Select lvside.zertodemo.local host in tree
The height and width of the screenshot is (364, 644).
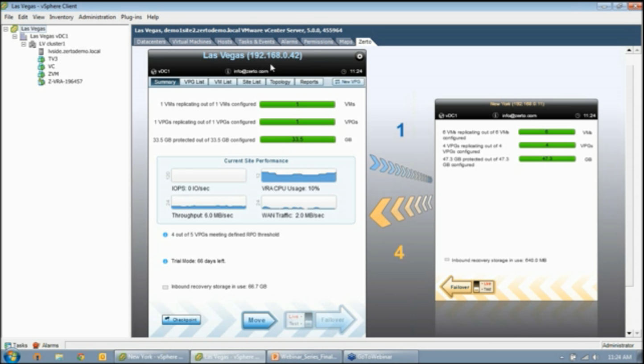(74, 51)
